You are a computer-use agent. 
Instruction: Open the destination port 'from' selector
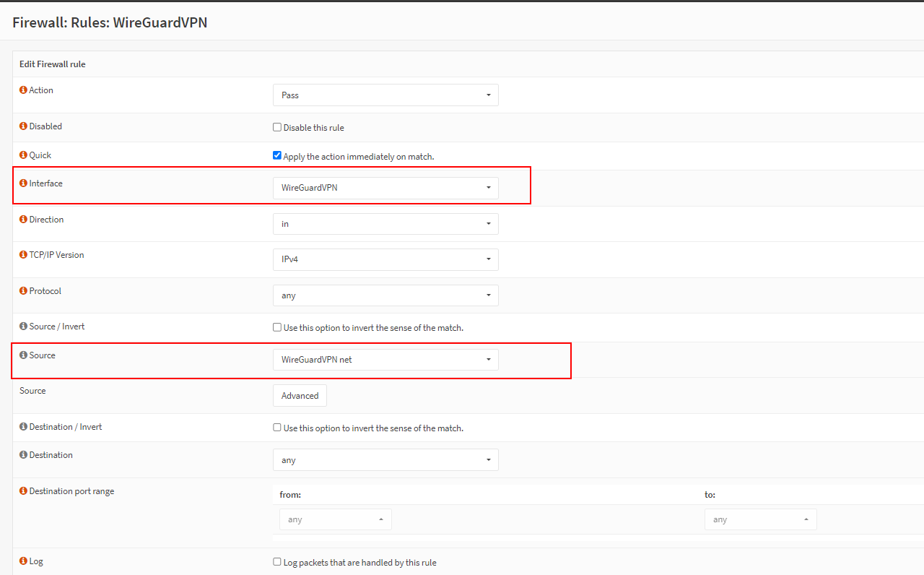click(x=336, y=519)
